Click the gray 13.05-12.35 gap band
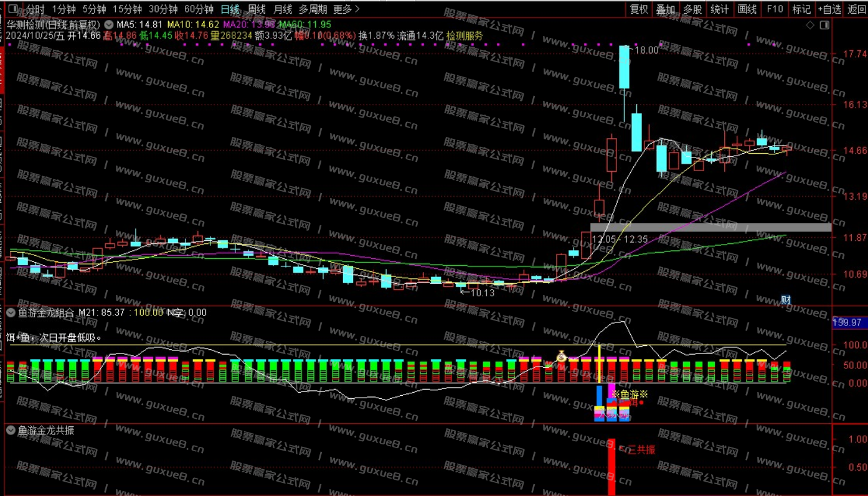Screen dimensions: 868x496 710,227
